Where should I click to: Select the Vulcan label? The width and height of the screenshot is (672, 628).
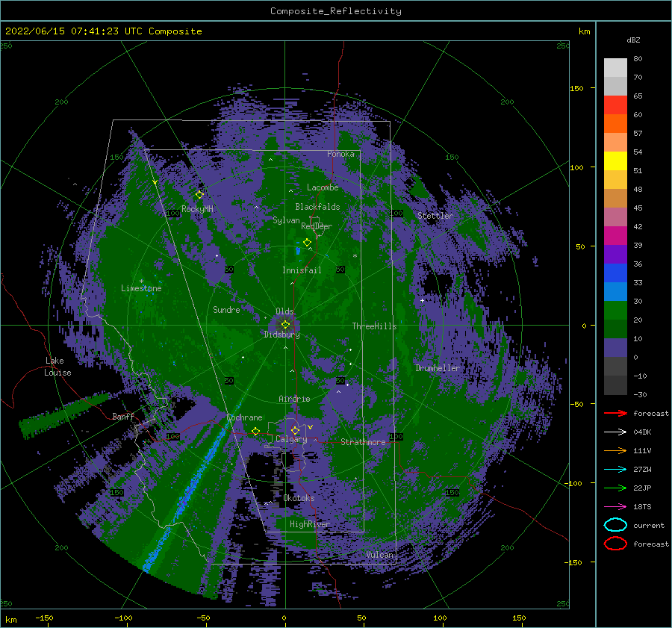[x=379, y=555]
